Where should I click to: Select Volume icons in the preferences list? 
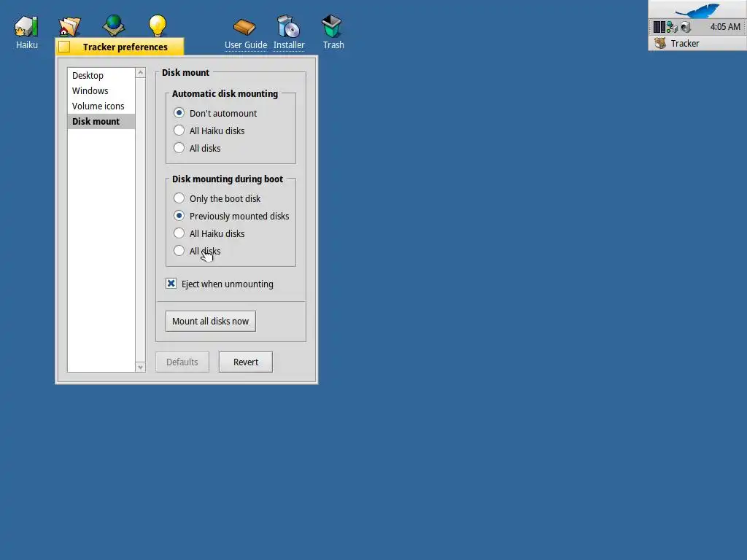tap(101, 106)
